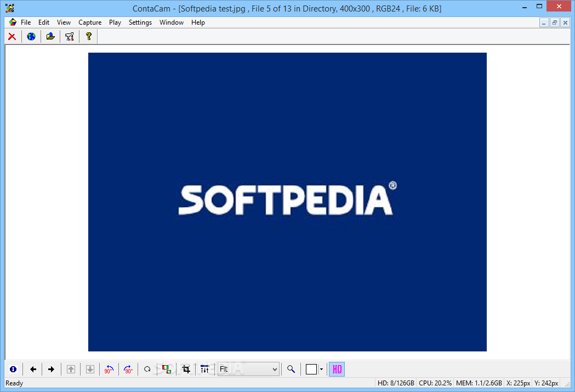
Task: Expand the background color dropdown arrow
Action: [321, 370]
